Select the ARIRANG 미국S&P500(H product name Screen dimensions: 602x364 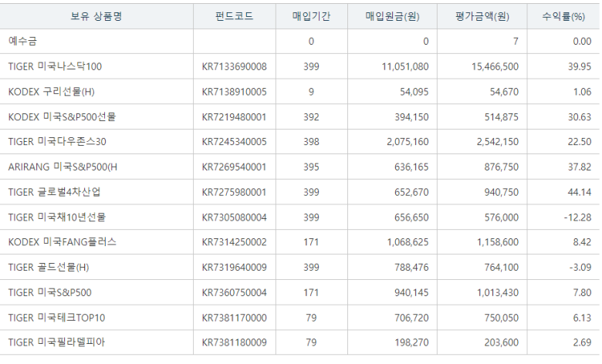(x=63, y=167)
